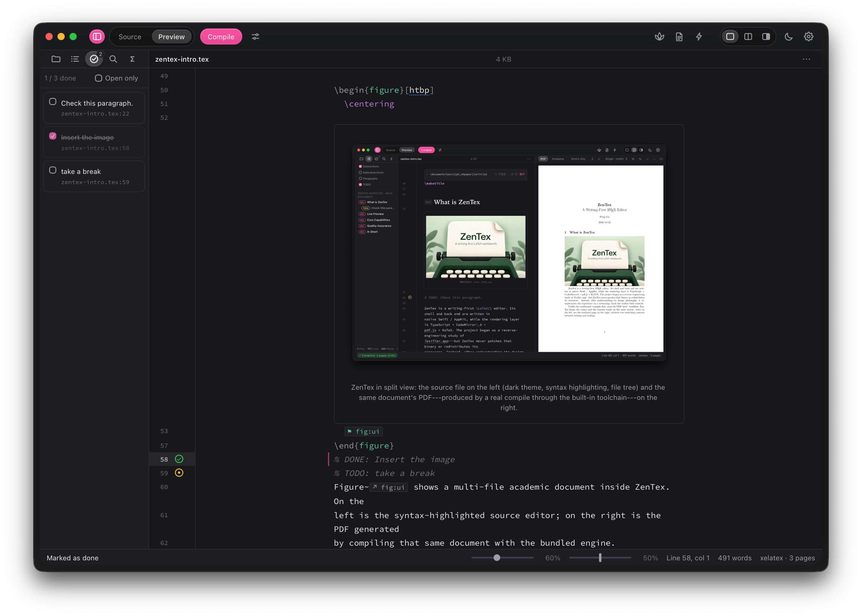
Task: Click the '1 / 3 done' counter
Action: pos(60,78)
